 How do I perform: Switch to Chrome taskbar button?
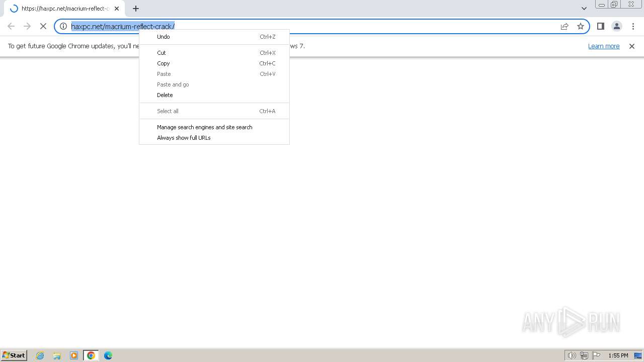click(x=91, y=355)
